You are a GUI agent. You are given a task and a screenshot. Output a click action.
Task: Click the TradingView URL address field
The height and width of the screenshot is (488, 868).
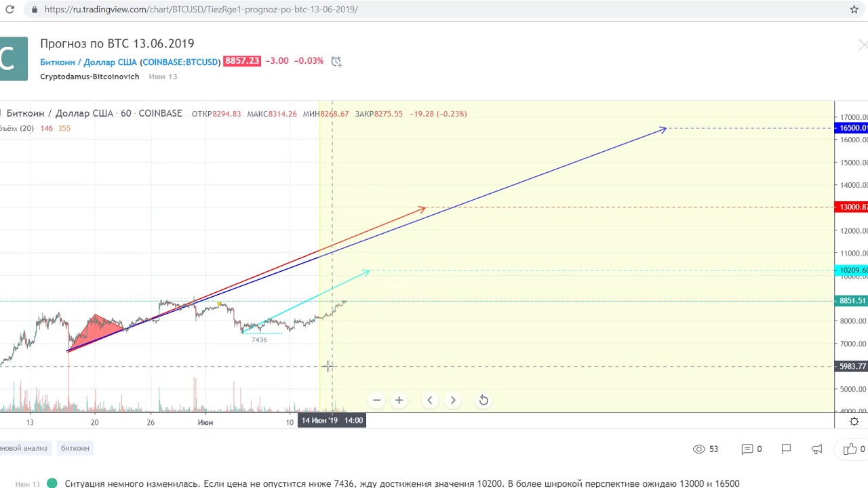434,9
